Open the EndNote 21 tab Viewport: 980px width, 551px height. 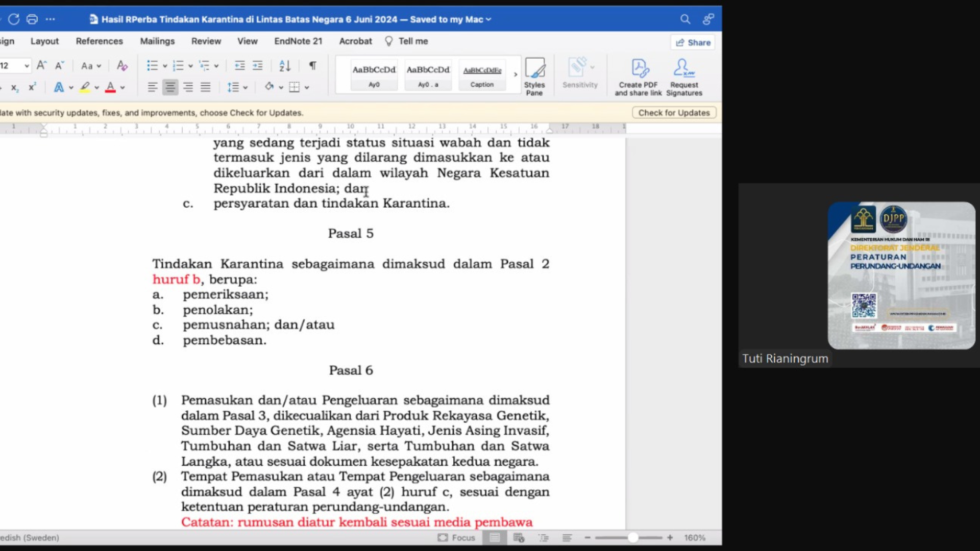(298, 41)
